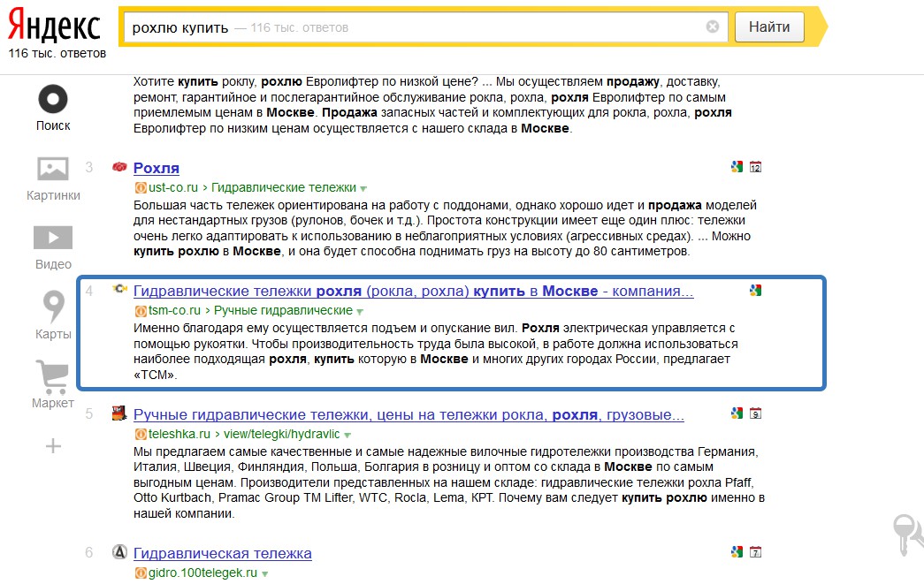Open the ust-co.ru domain link
Viewport: 924px width, 584px height.
point(172,188)
